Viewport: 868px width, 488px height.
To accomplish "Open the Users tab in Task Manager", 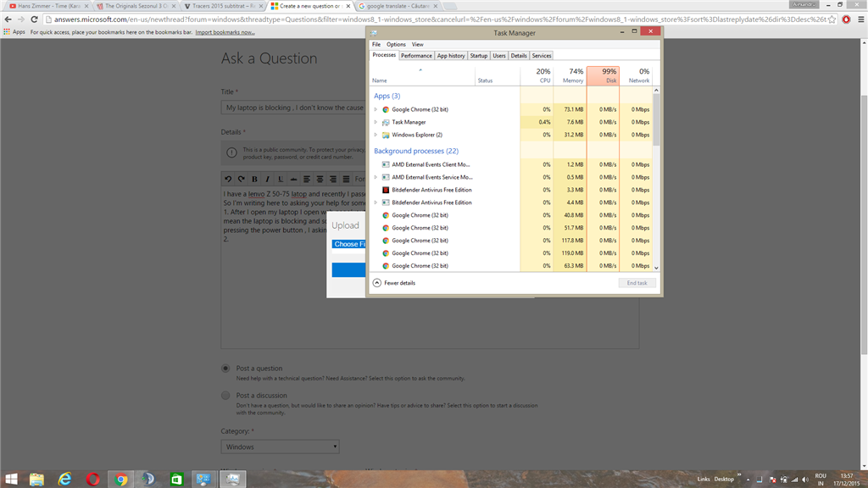I will (x=498, y=56).
